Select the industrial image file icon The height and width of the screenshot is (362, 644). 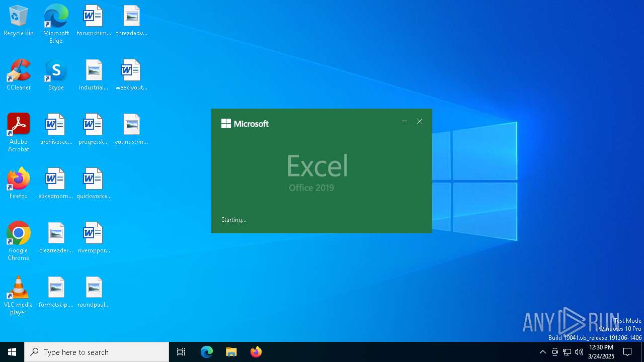click(94, 75)
